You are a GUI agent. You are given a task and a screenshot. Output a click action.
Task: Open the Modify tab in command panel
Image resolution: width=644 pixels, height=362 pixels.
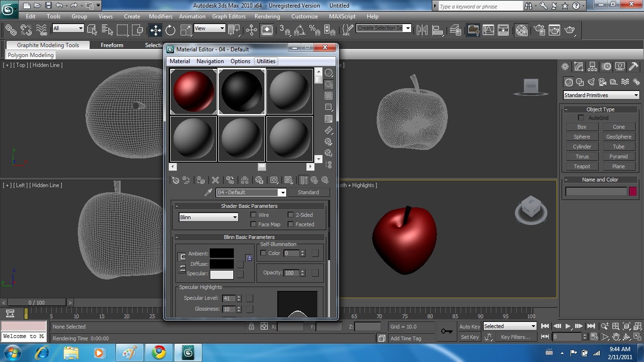578,66
